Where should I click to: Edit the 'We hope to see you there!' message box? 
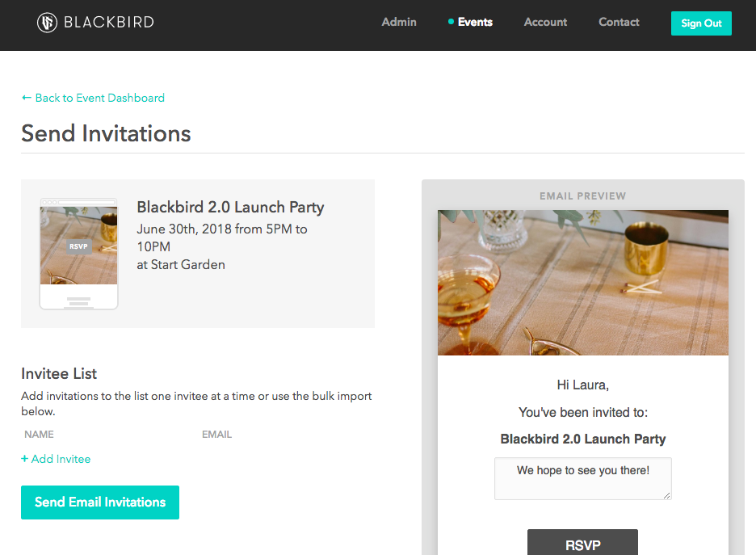pyautogui.click(x=583, y=478)
